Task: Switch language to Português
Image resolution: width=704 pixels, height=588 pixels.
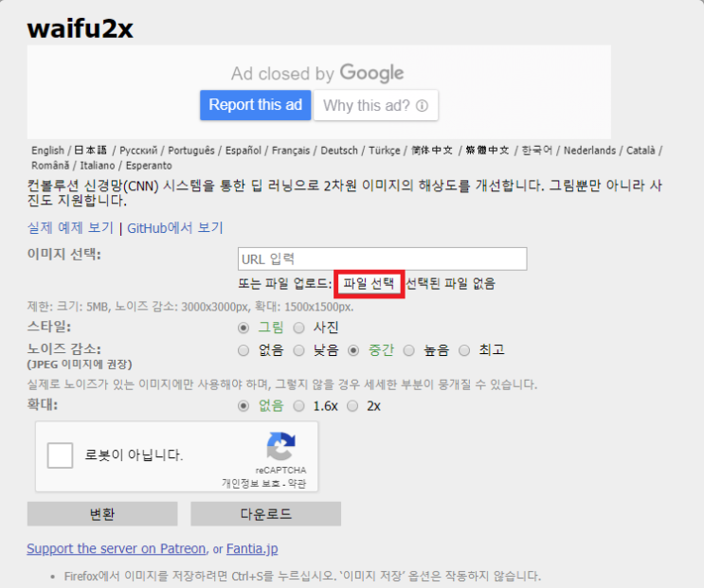Action: coord(191,151)
